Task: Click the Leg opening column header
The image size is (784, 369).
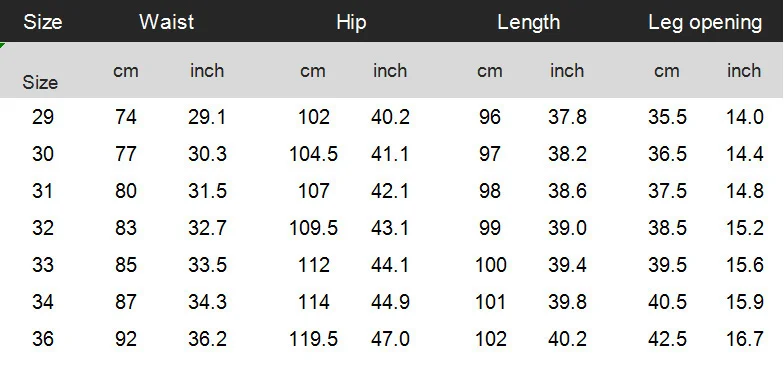Action: click(x=706, y=23)
